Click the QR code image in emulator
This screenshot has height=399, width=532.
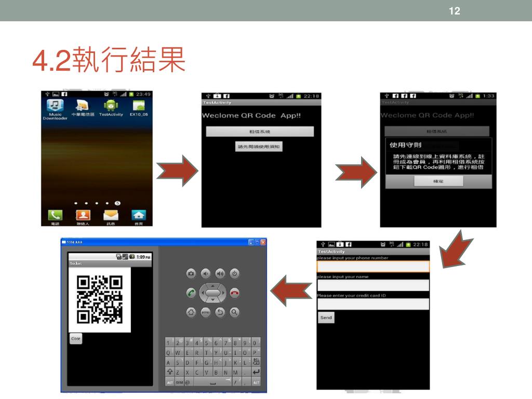(99, 300)
